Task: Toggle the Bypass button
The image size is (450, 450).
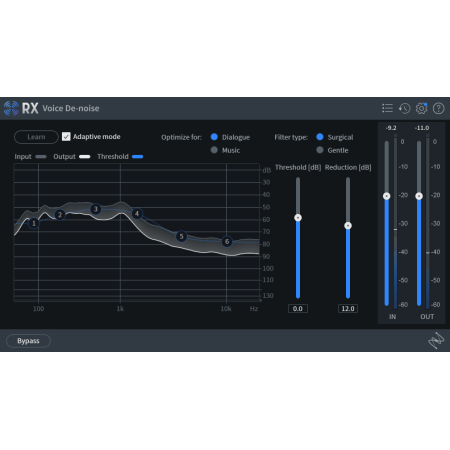Action: 28,341
